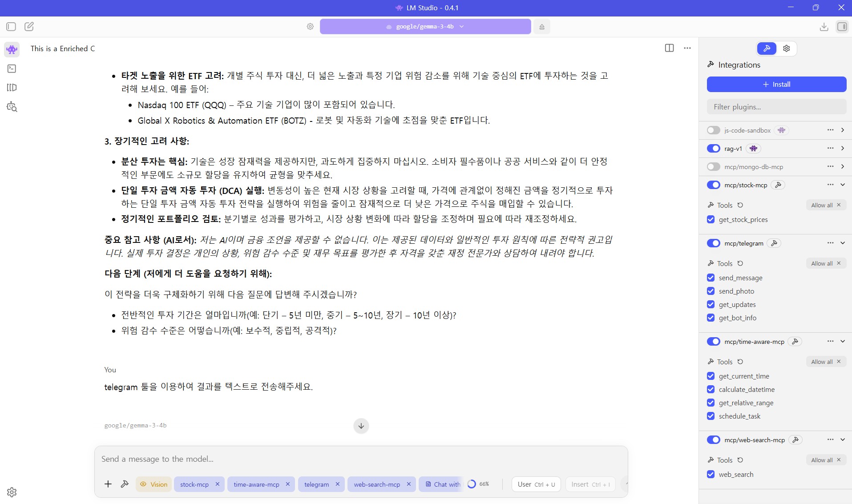852x504 pixels.
Task: Expand the mcp/mongo-db-mcp row
Action: click(x=843, y=166)
